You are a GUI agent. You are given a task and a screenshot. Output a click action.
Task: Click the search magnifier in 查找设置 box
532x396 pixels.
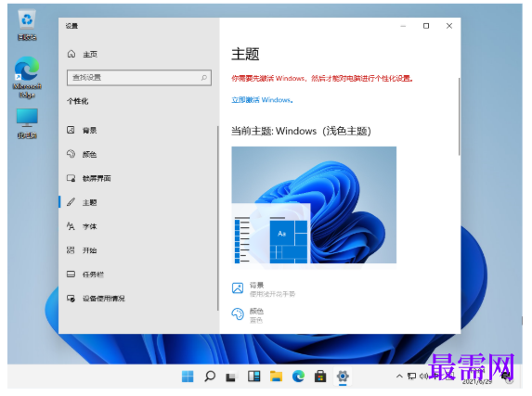[x=204, y=78]
